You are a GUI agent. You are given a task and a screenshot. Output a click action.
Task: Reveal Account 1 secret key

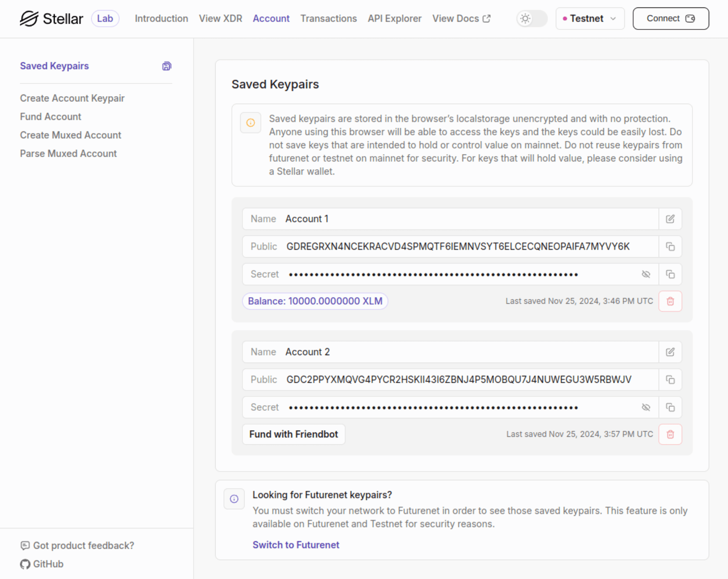[645, 274]
